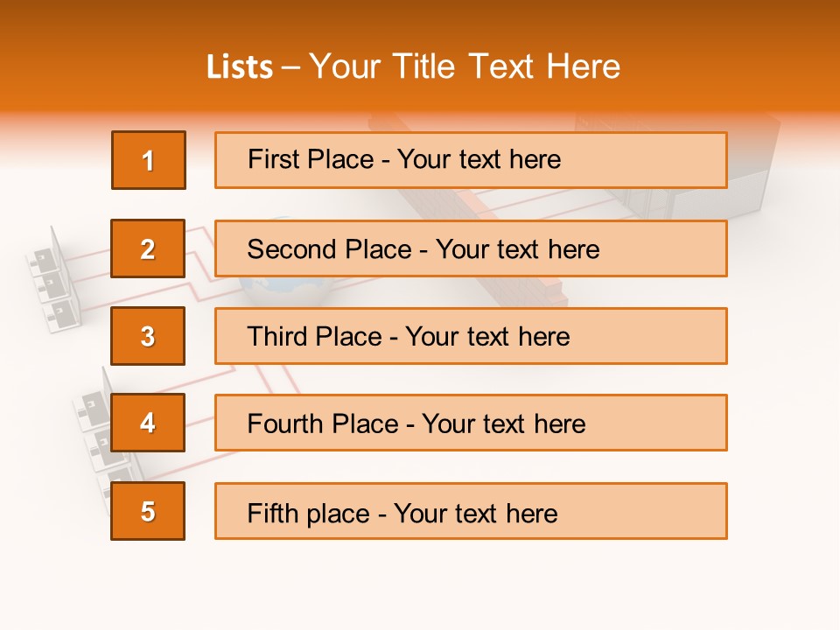Click the First Place text bar
The height and width of the screenshot is (630, 840).
[x=471, y=160]
